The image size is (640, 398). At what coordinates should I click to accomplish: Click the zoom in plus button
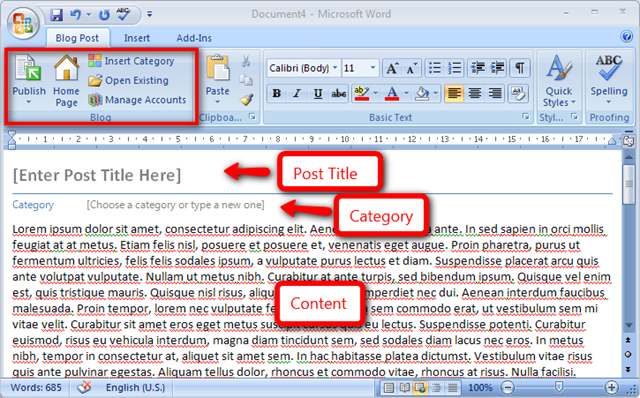point(611,387)
